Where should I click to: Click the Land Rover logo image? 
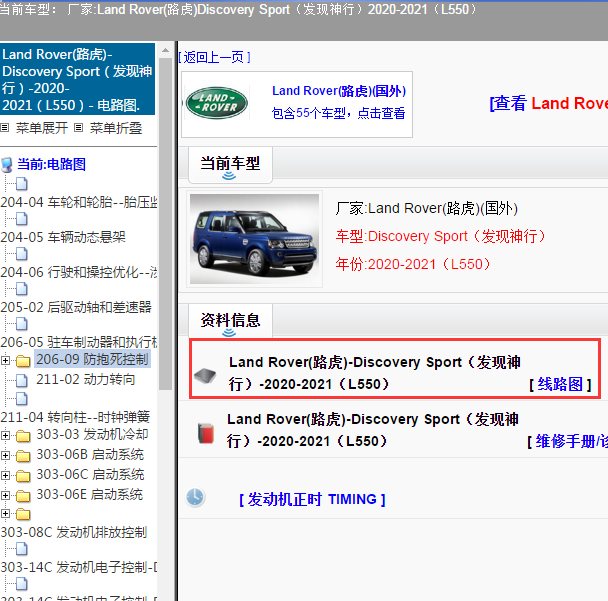point(217,103)
